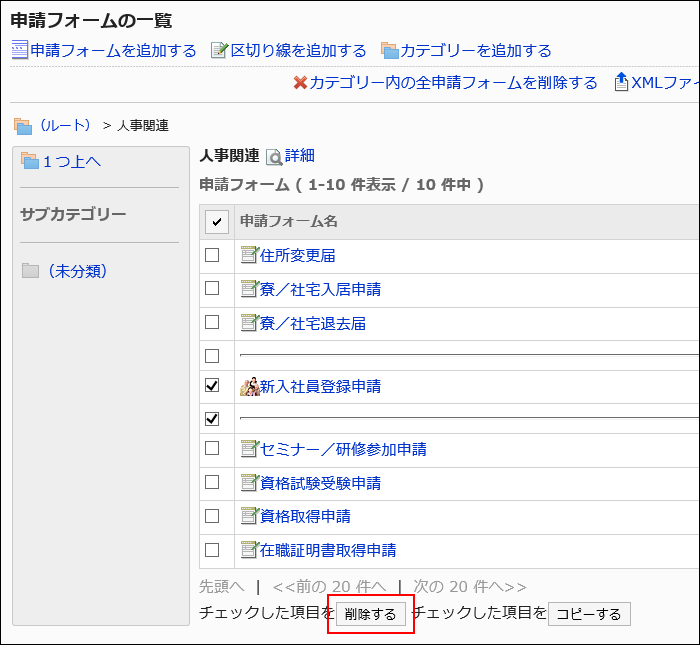Image resolution: width=700 pixels, height=645 pixels.
Task: Open the 資格取得申請 form link
Action: point(305,516)
